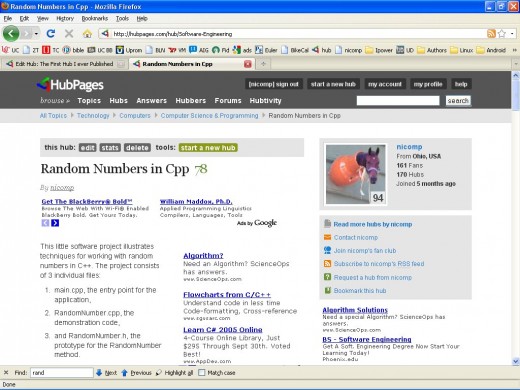520x390 pixels.
Task: Open the nicomp bookmark
Action: pyautogui.click(x=349, y=50)
